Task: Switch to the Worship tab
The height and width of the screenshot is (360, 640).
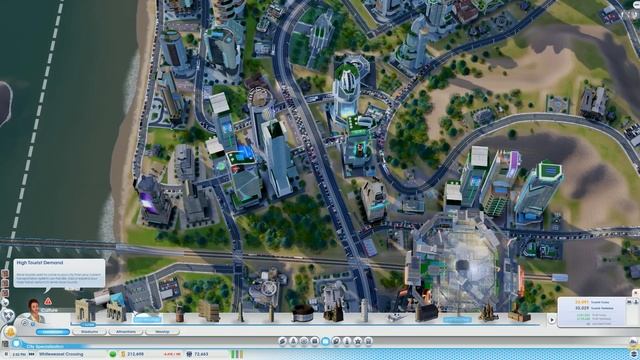Action: (162, 332)
